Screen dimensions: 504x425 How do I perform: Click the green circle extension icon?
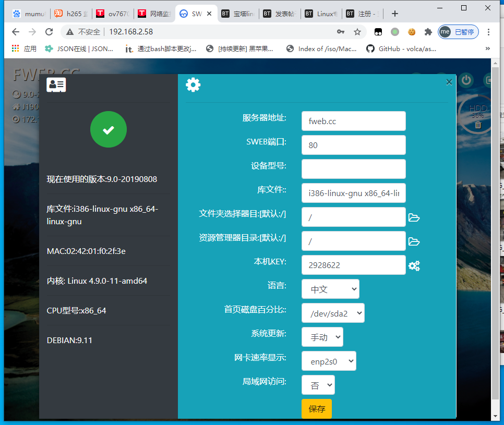(x=395, y=32)
